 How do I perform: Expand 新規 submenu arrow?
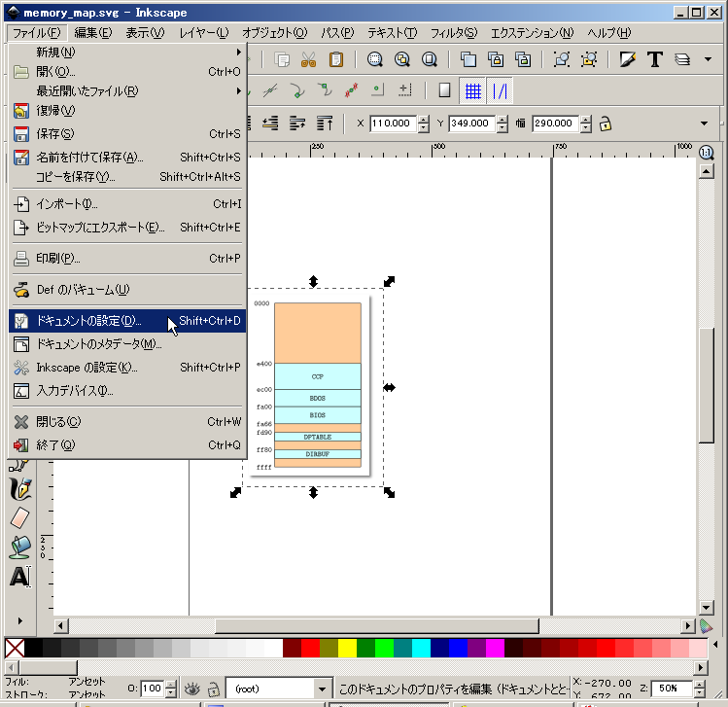pyautogui.click(x=239, y=52)
